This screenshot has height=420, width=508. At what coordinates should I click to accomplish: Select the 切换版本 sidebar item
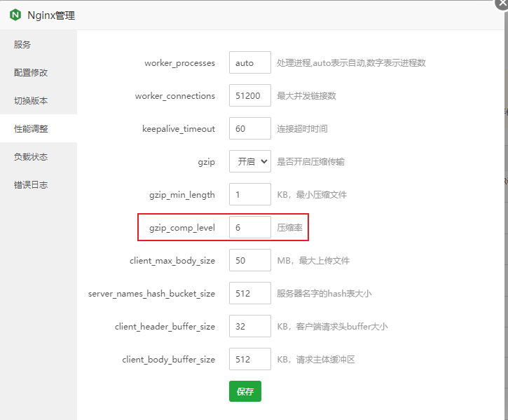31,101
